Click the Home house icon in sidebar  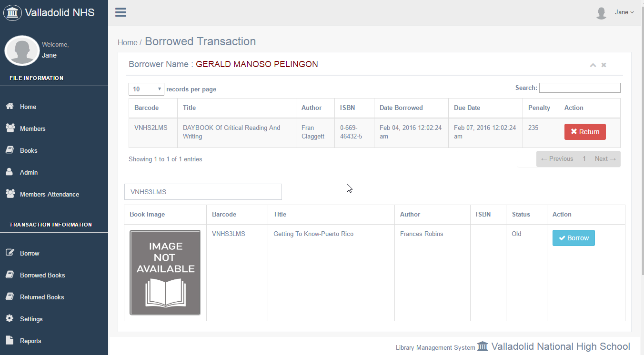pos(10,107)
